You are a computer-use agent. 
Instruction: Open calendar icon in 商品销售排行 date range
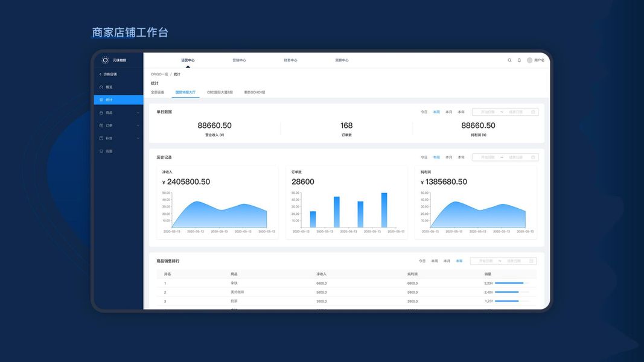coord(531,261)
